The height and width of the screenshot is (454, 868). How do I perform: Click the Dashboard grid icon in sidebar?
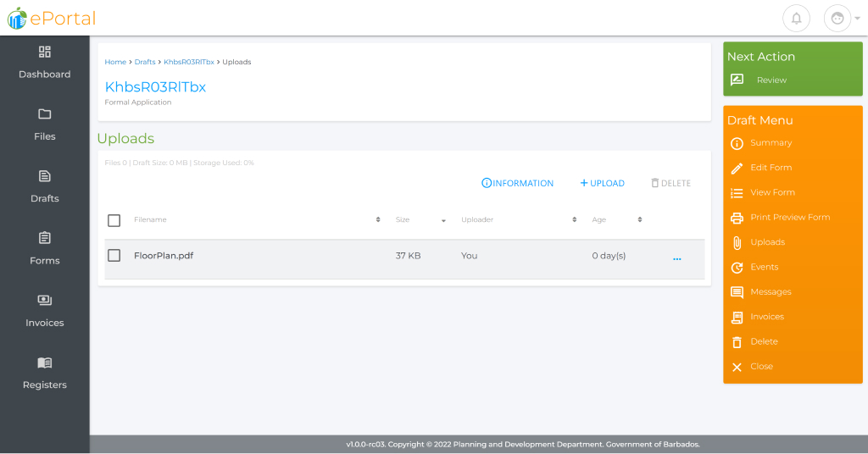tap(45, 52)
